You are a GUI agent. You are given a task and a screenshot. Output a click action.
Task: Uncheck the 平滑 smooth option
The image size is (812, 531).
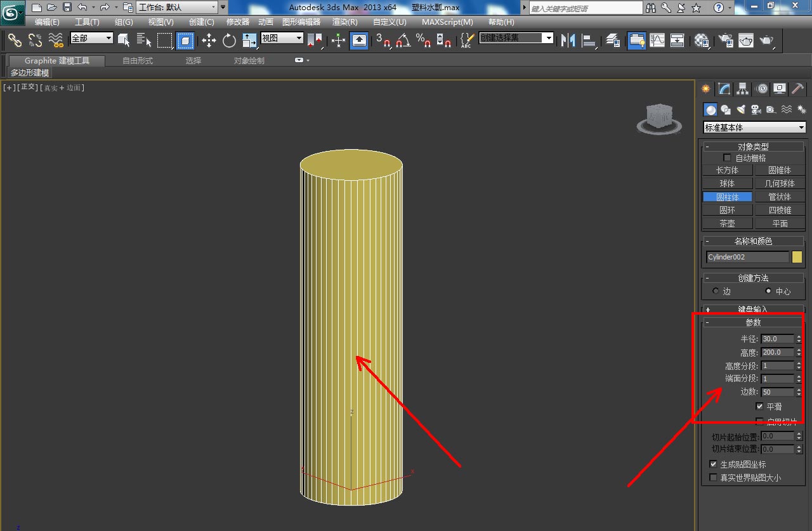(x=759, y=407)
